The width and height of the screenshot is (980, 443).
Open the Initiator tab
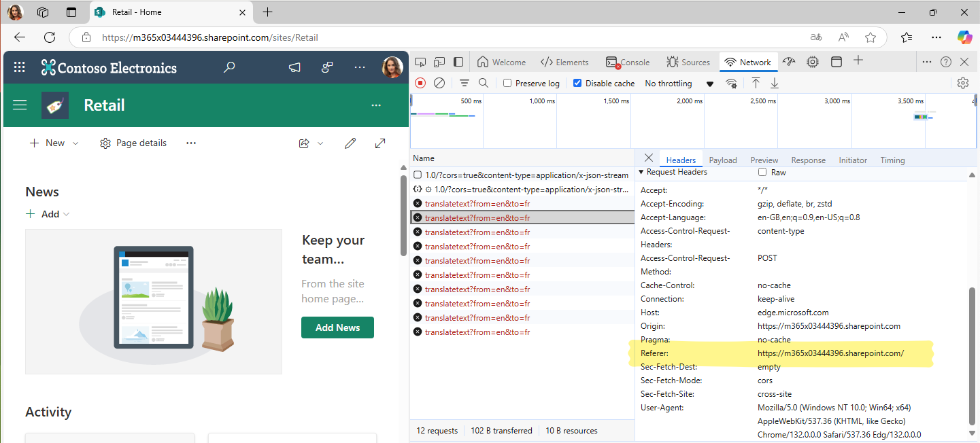point(853,160)
